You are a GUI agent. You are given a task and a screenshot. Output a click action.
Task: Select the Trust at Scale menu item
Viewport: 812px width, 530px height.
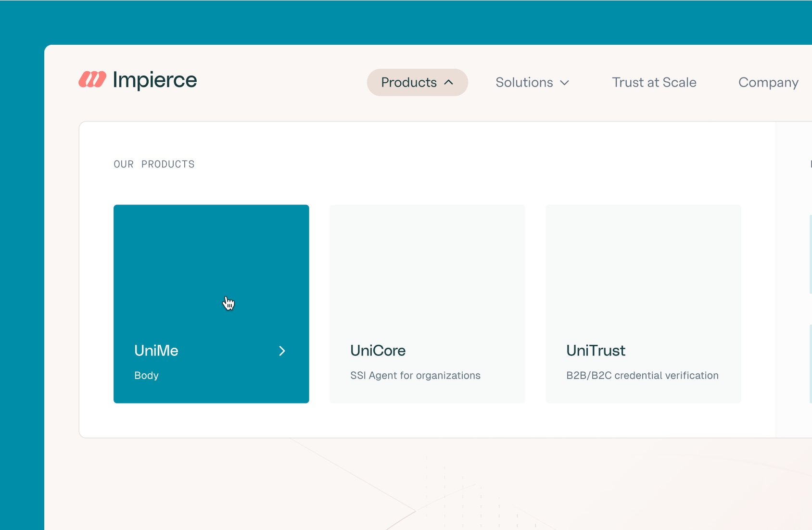click(654, 82)
